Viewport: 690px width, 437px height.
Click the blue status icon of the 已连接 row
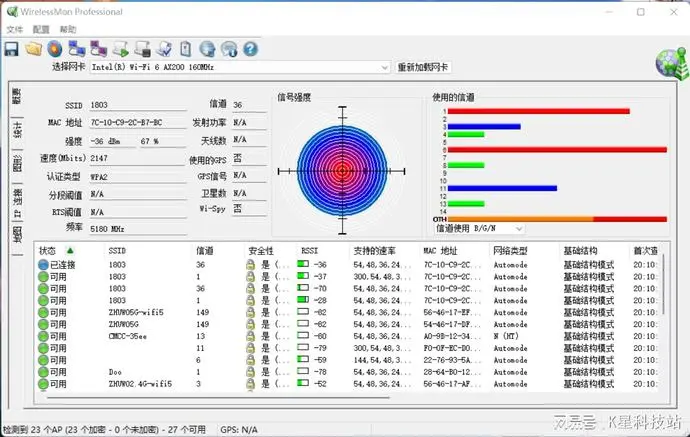pos(43,264)
